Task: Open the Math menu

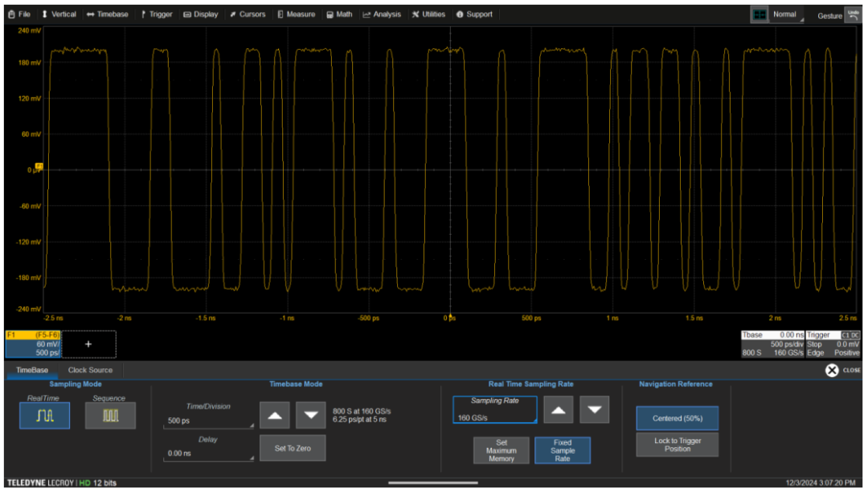Action: [339, 14]
